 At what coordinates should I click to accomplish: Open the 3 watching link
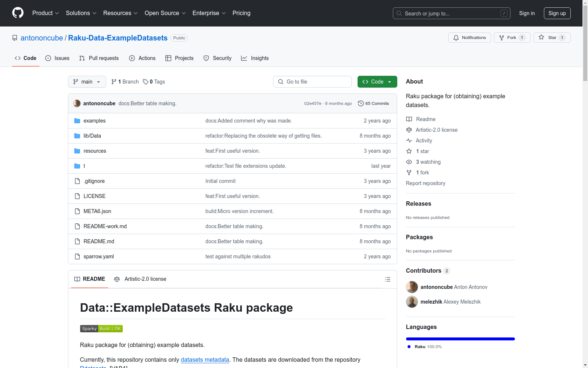428,162
